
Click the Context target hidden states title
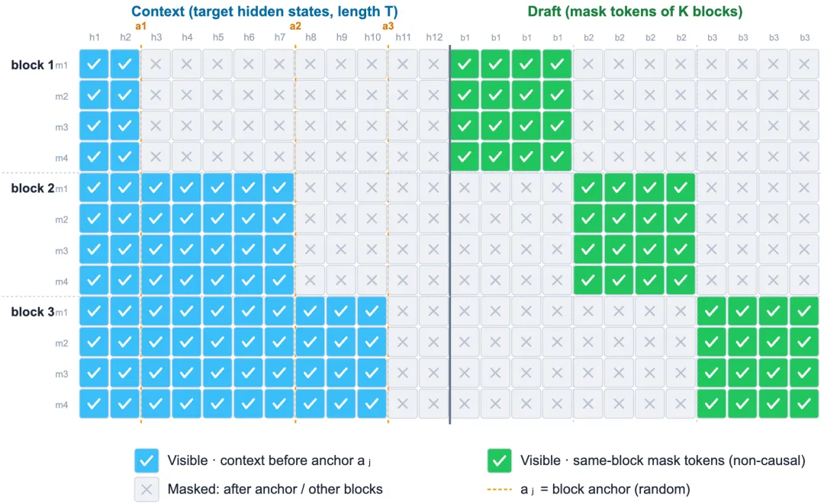point(264,11)
